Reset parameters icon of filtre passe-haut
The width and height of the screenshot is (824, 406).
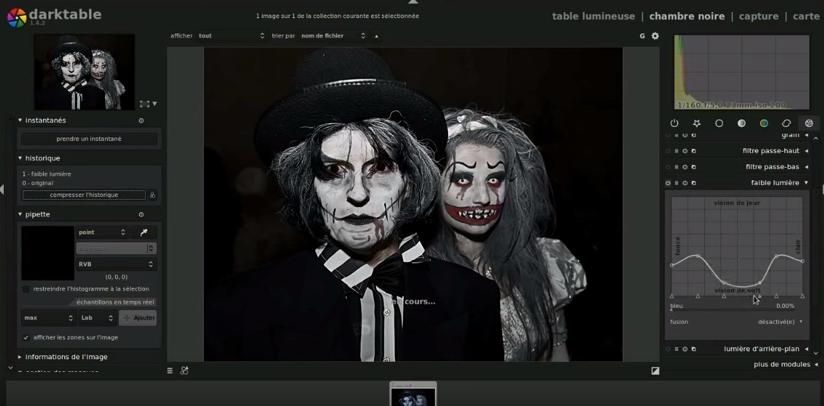click(x=685, y=151)
